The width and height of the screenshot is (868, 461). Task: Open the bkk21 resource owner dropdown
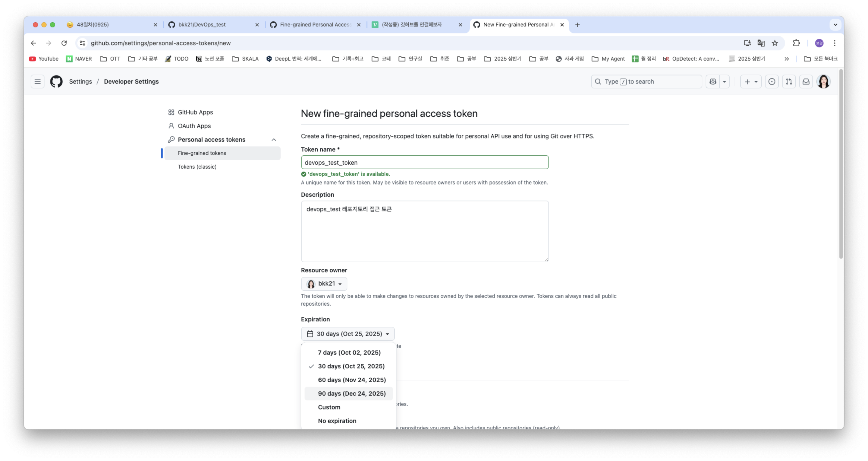(324, 284)
